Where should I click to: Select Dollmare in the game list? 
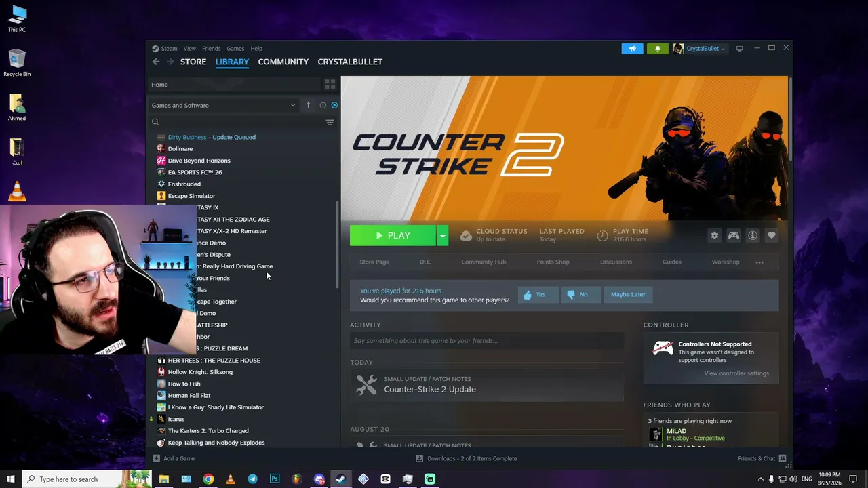[x=180, y=149]
